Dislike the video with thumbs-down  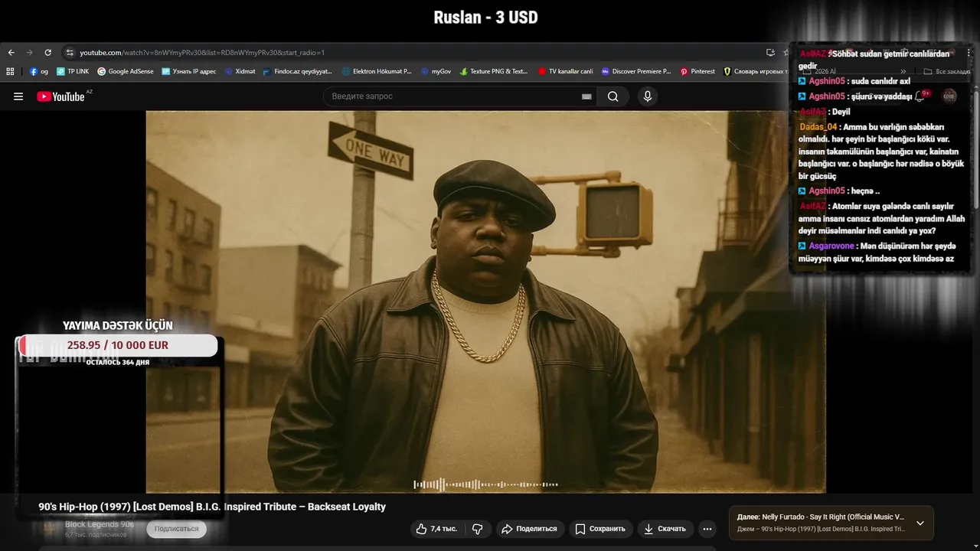pyautogui.click(x=478, y=529)
